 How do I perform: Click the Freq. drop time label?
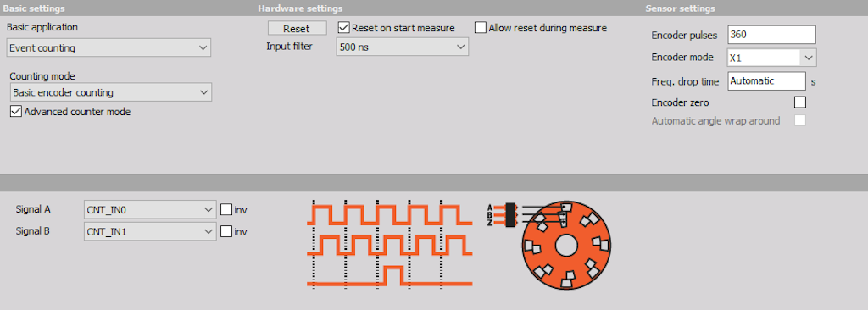(x=685, y=81)
